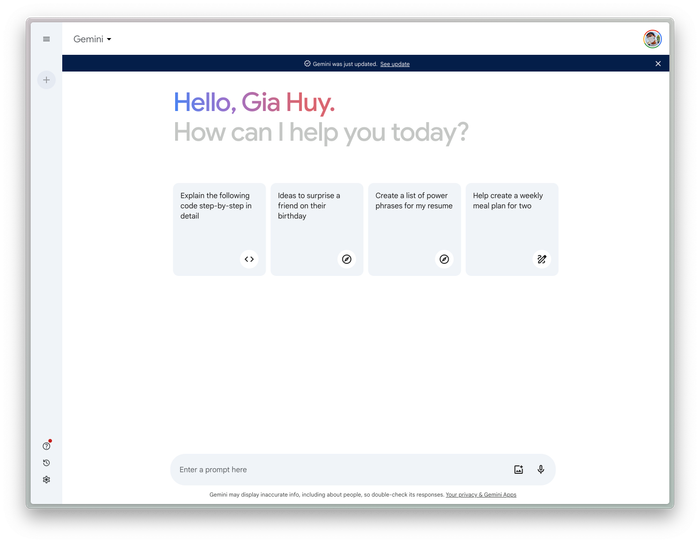Click the Hello, Gia Huy. greeting text
Viewport: 700px width, 543px height.
point(254,103)
